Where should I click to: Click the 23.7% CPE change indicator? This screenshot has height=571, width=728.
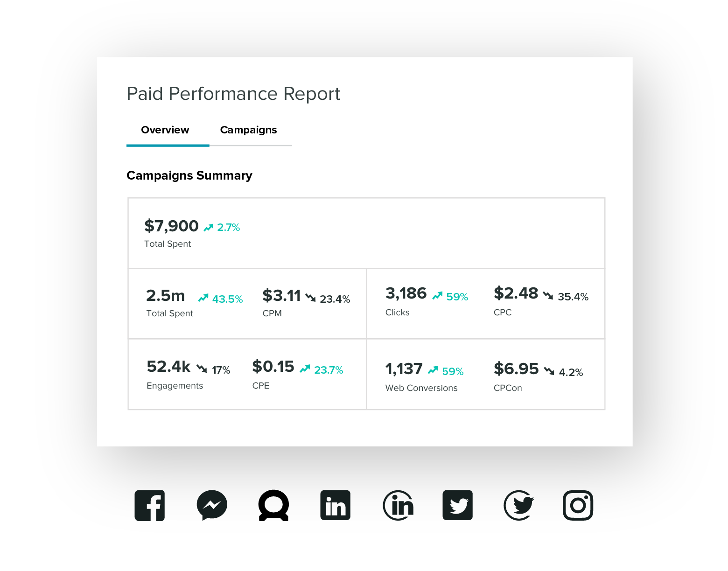tap(329, 369)
